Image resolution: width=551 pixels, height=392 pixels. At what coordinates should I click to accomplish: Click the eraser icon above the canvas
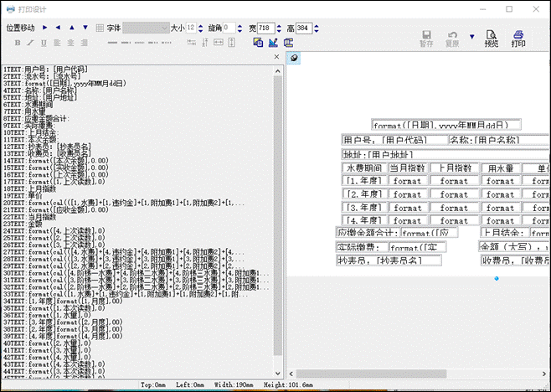click(294, 58)
